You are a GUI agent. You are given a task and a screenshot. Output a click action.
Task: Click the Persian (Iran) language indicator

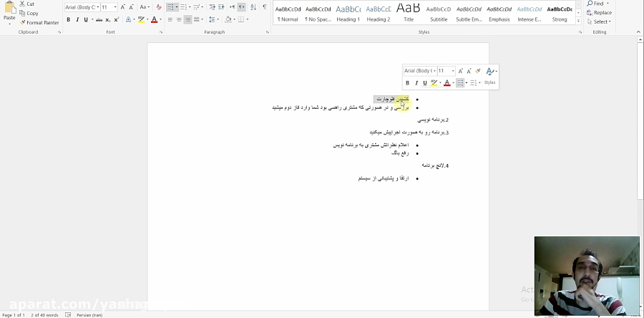pos(89,315)
